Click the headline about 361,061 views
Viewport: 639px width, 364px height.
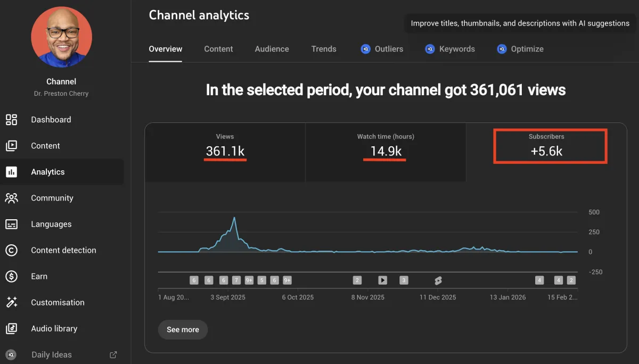pos(386,89)
